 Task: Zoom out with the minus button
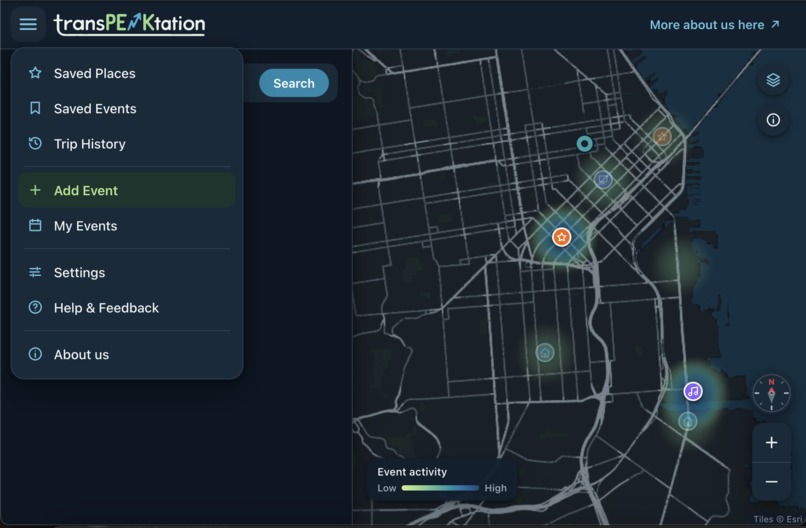tap(771, 481)
